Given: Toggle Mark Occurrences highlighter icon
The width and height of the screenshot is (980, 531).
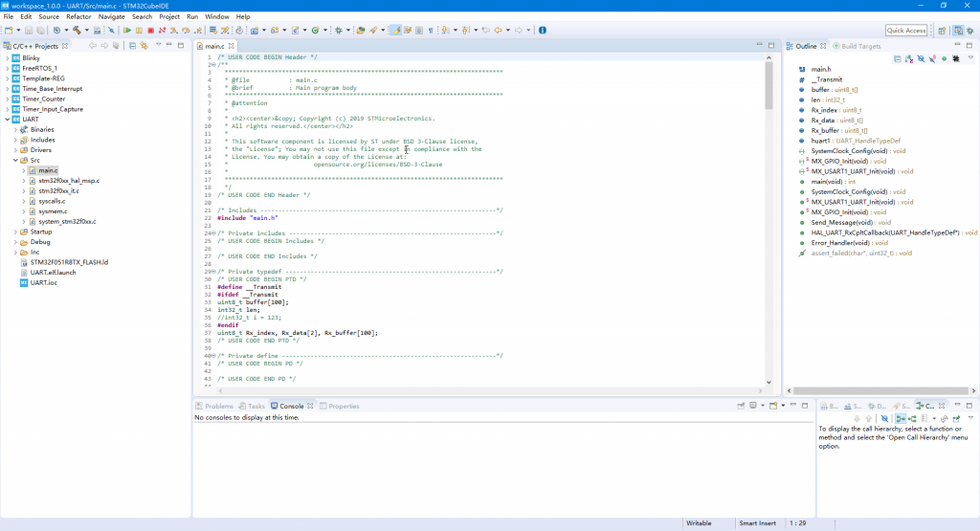Looking at the screenshot, I should tap(395, 30).
